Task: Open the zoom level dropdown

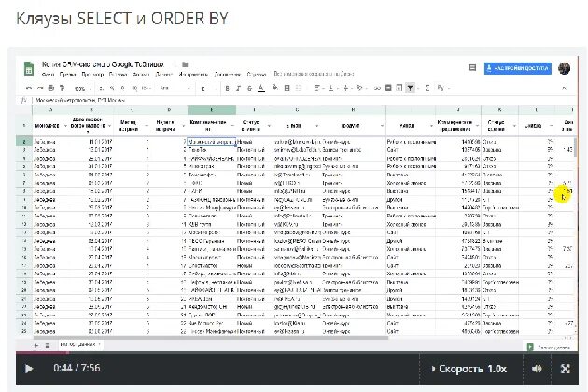Action: 82,88
